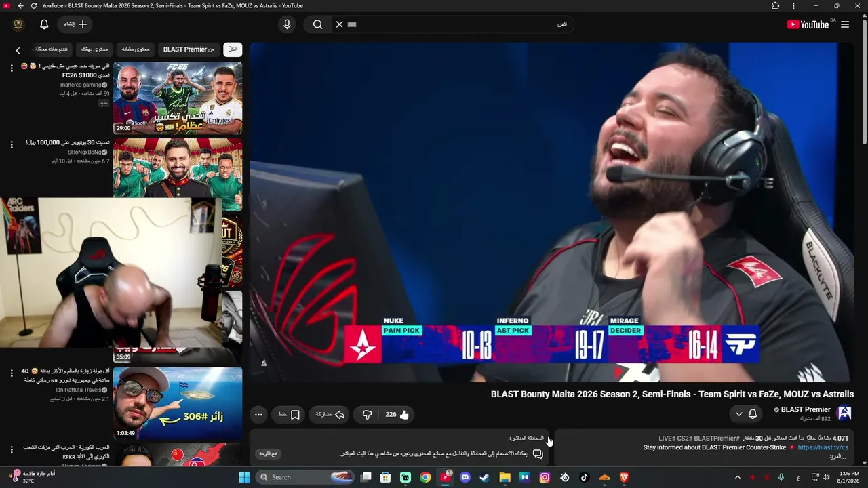Open browser extensions puzzle icon
The image size is (868, 488).
pyautogui.click(x=776, y=6)
